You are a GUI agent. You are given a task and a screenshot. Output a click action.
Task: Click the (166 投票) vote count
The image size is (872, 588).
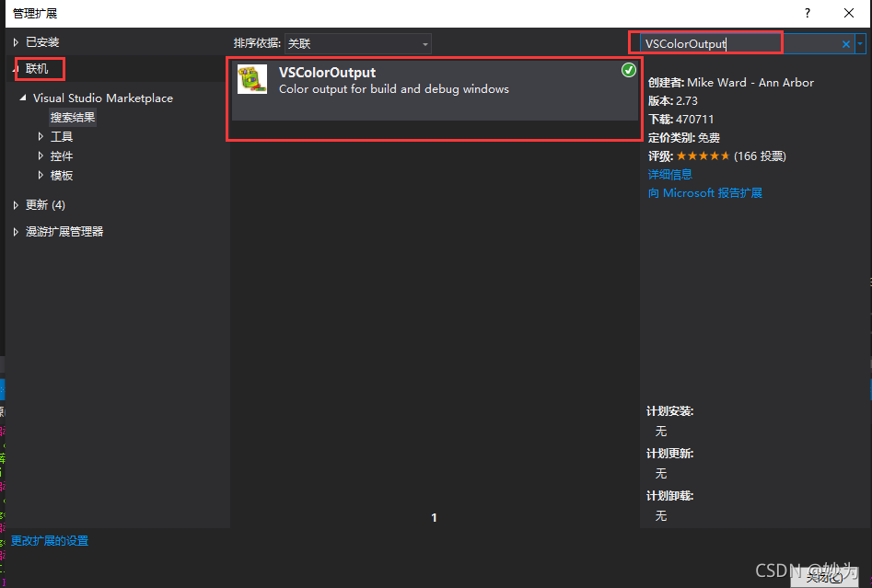tap(760, 156)
